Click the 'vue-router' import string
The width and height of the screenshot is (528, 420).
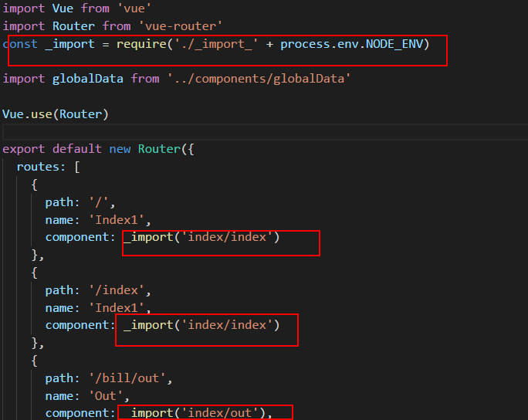[181, 26]
